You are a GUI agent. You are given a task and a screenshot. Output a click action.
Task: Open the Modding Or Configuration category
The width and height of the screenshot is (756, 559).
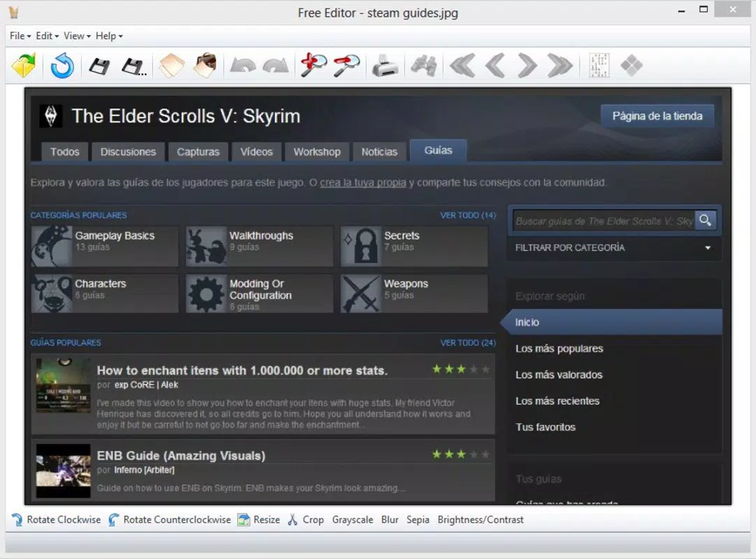point(259,293)
